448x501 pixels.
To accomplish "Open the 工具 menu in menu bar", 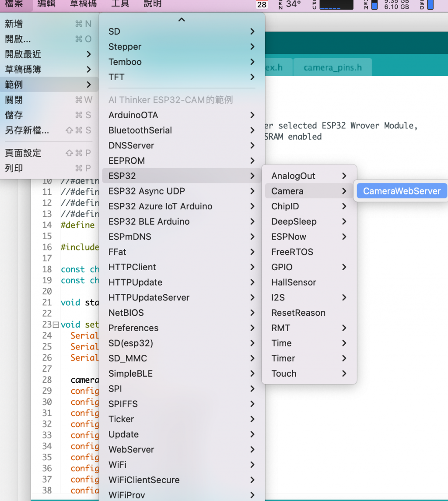I will click(x=120, y=4).
